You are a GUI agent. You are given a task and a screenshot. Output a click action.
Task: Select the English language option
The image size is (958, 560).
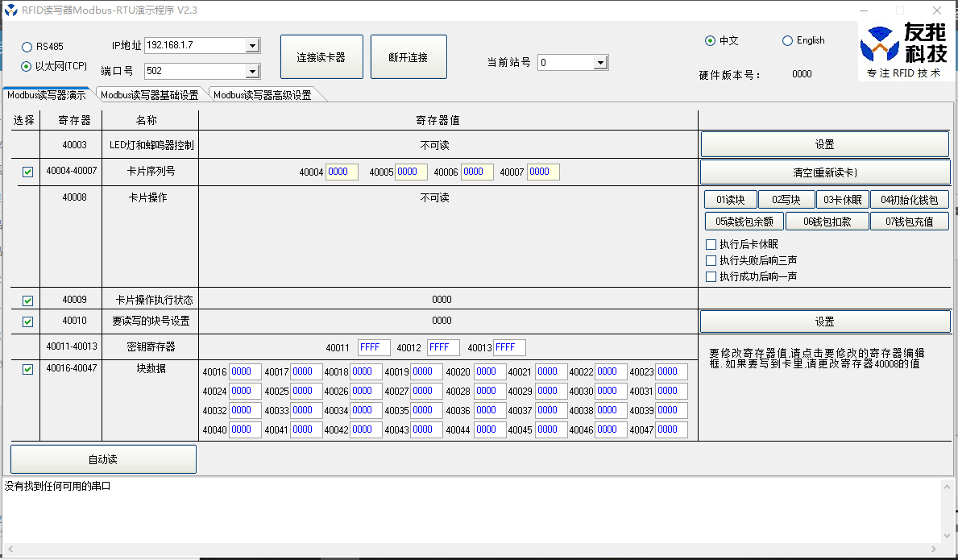pyautogui.click(x=787, y=41)
